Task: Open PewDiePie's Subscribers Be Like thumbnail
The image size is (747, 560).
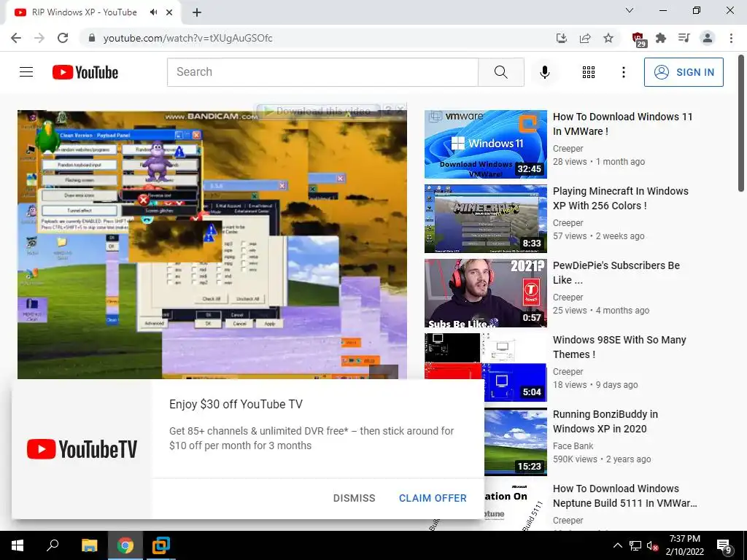Action: click(485, 293)
